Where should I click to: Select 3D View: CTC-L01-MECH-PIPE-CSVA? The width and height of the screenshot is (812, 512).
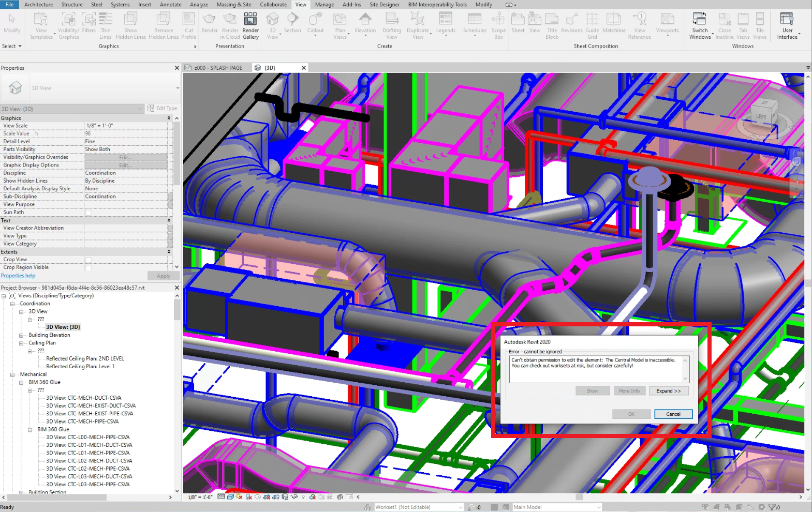[88, 453]
